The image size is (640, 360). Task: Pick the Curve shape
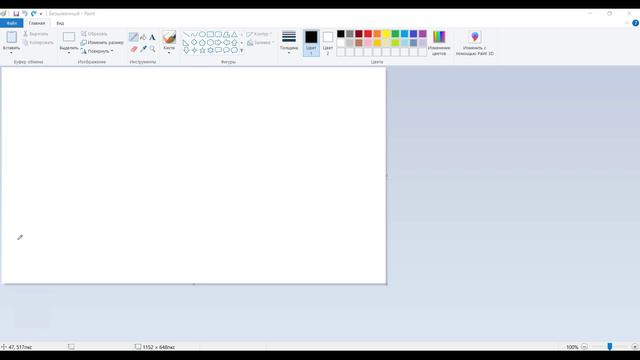pos(194,34)
